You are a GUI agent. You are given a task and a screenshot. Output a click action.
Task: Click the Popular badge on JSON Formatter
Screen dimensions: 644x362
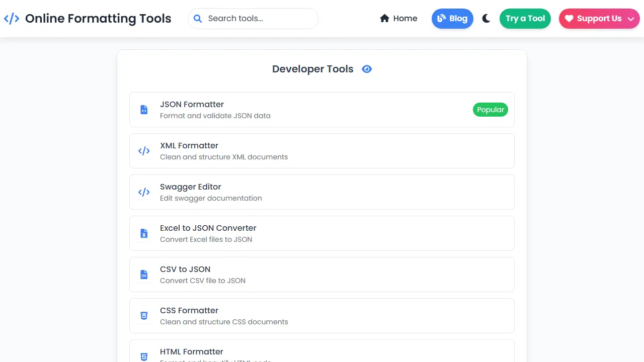[490, 109]
